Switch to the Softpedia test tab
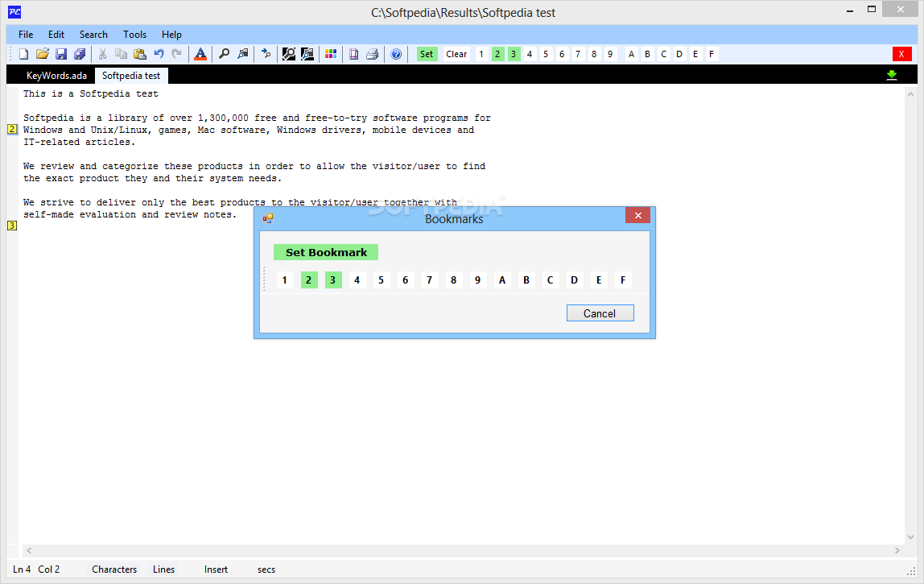Image resolution: width=924 pixels, height=584 pixels. (x=131, y=76)
